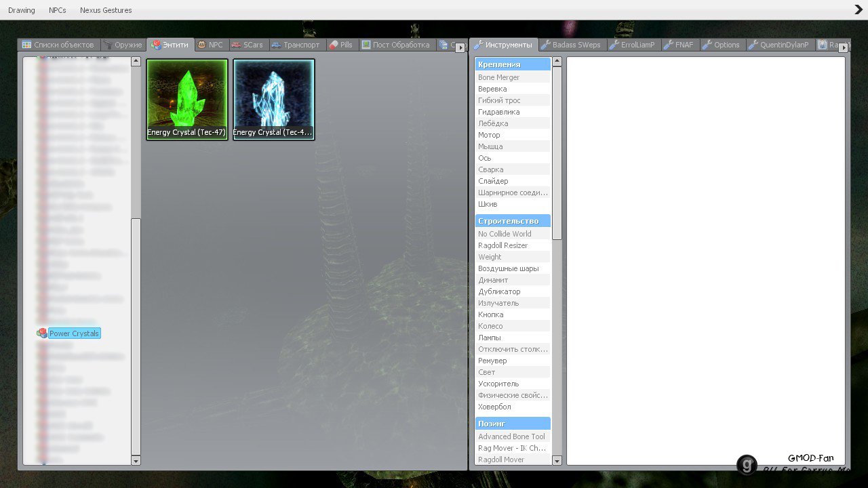Image resolution: width=868 pixels, height=488 pixels.
Task: Select the Ремувер tool
Action: click(513, 361)
